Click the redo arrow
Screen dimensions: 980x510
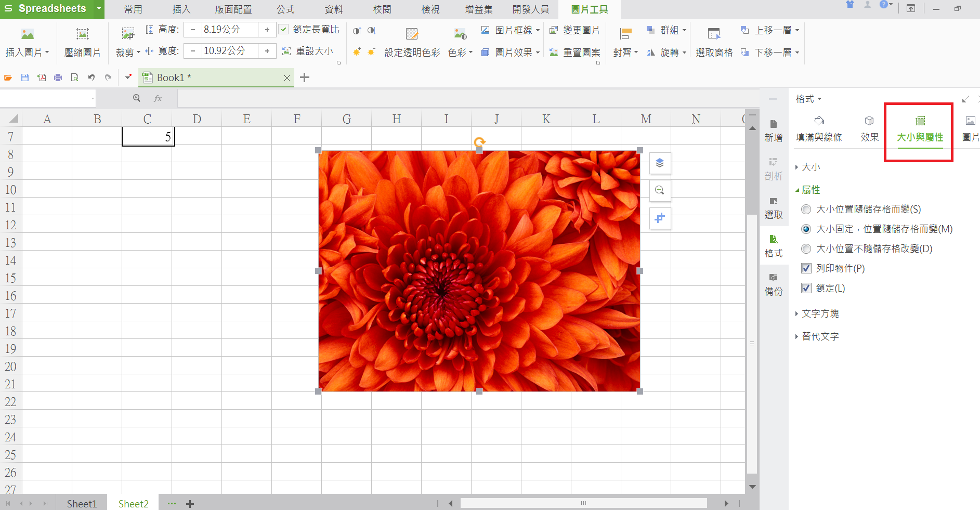point(108,77)
